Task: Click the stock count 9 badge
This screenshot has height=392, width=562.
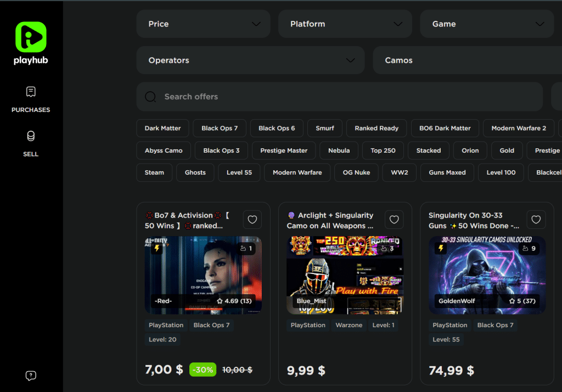Action: [x=529, y=249]
